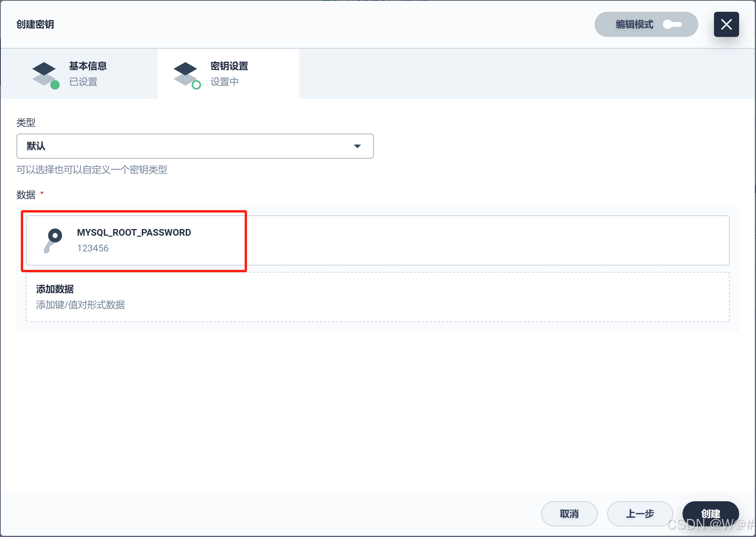The image size is (756, 537).
Task: Click the 已设置 status text
Action: (83, 82)
